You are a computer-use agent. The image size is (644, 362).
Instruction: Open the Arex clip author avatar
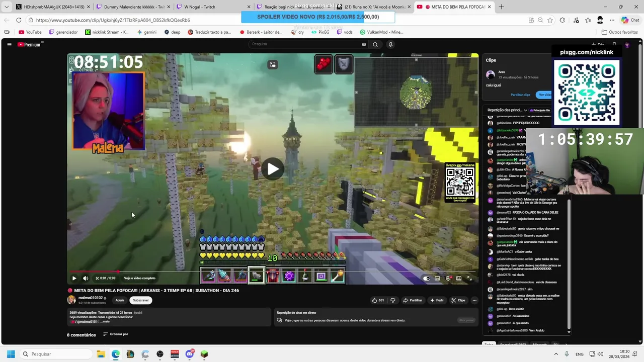tap(491, 74)
